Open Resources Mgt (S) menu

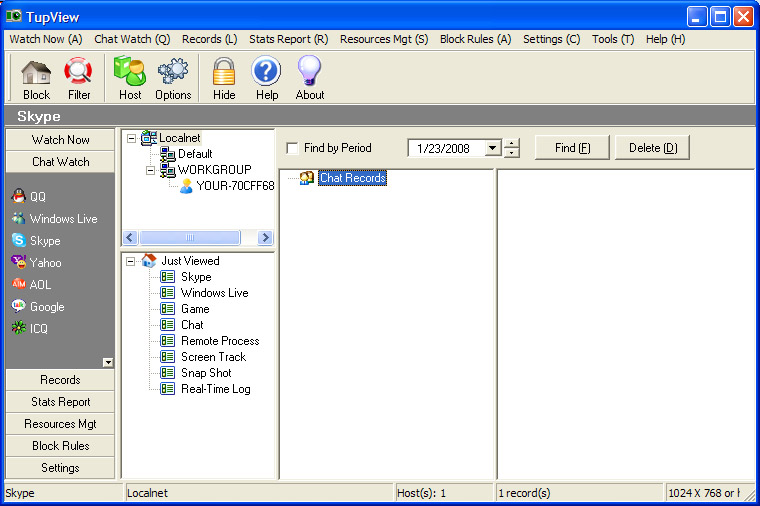coord(384,39)
